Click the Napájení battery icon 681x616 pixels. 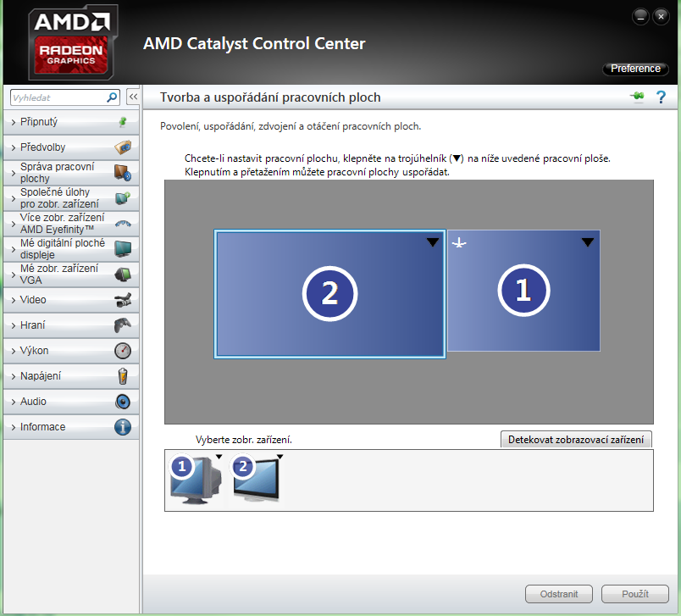(123, 376)
